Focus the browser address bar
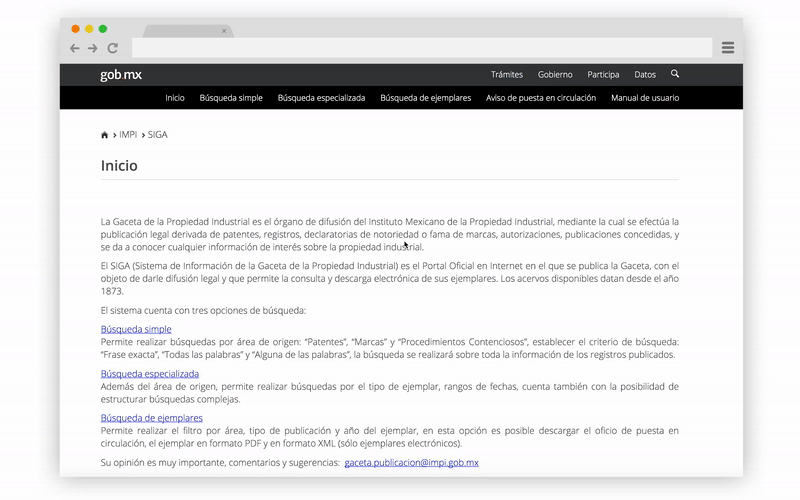This screenshot has height=500, width=800. tap(422, 48)
